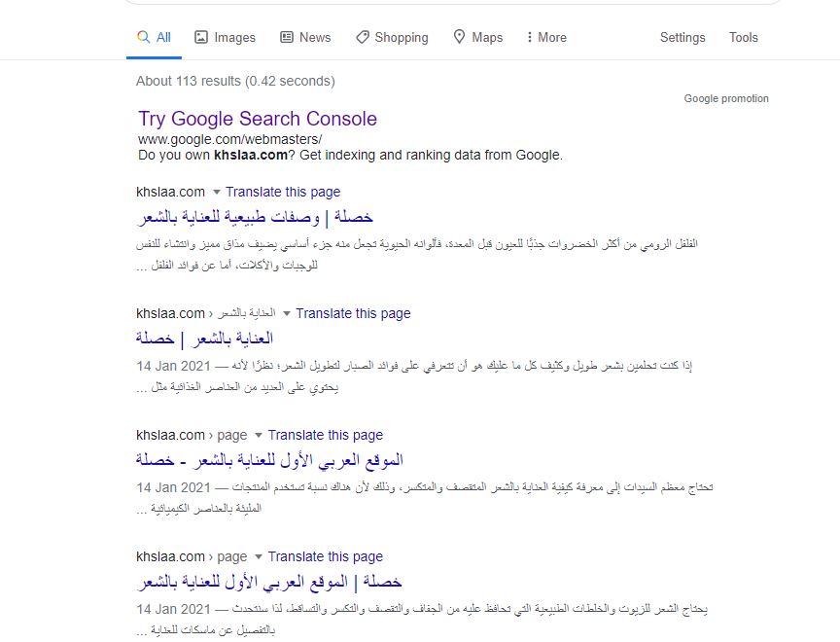This screenshot has height=642, width=840.
Task: Click Translate this page for second result
Action: tap(353, 313)
